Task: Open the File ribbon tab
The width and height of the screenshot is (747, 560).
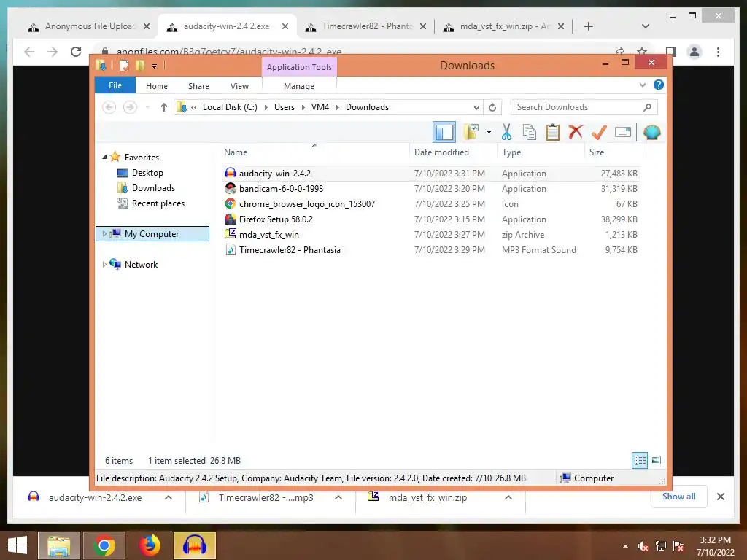Action: tap(115, 85)
